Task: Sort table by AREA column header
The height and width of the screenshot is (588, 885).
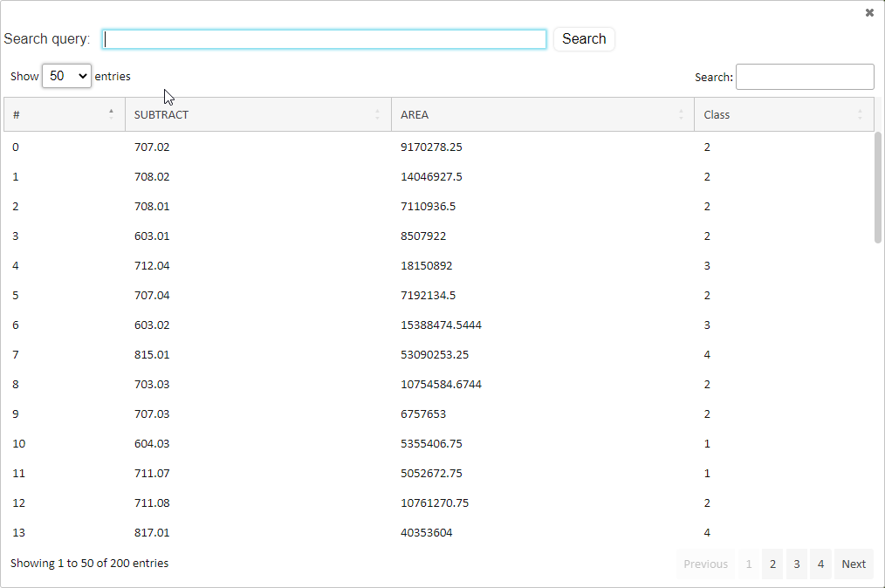Action: 542,114
